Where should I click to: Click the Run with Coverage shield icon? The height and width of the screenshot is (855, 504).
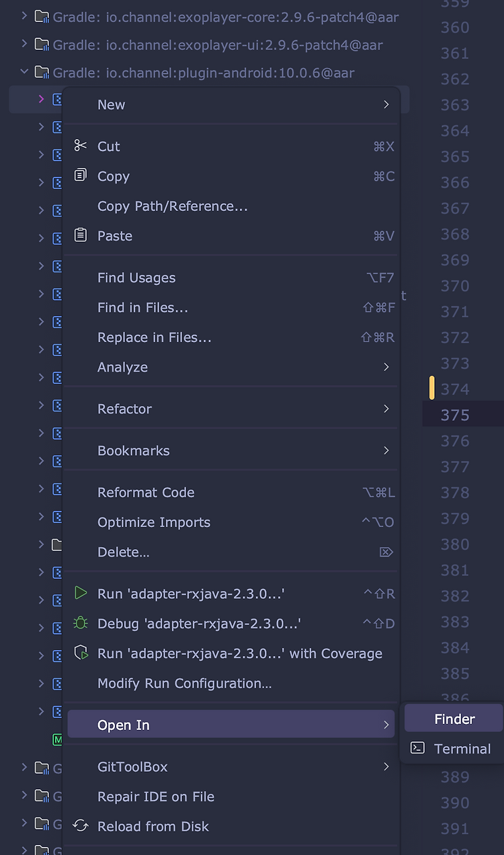81,653
